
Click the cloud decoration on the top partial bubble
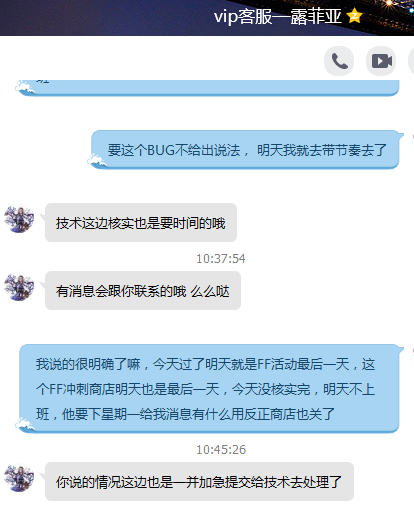click(x=25, y=88)
